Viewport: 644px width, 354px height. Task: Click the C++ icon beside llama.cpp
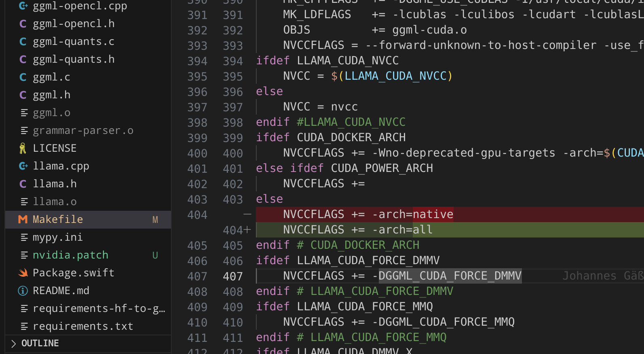(23, 166)
